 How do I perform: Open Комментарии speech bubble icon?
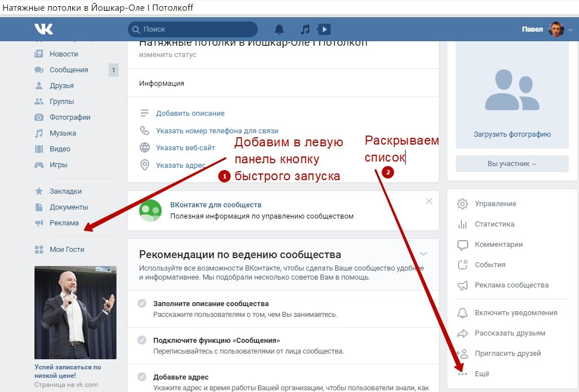point(463,245)
